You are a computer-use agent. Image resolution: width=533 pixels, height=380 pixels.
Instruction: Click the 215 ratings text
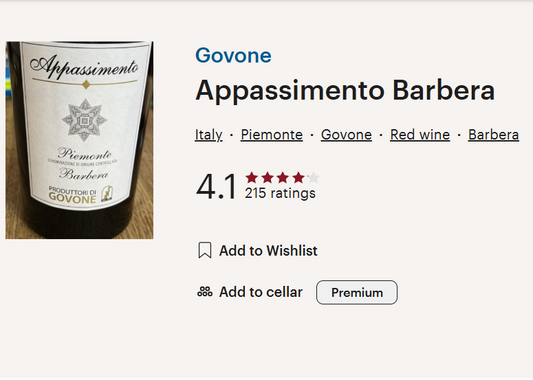(280, 193)
